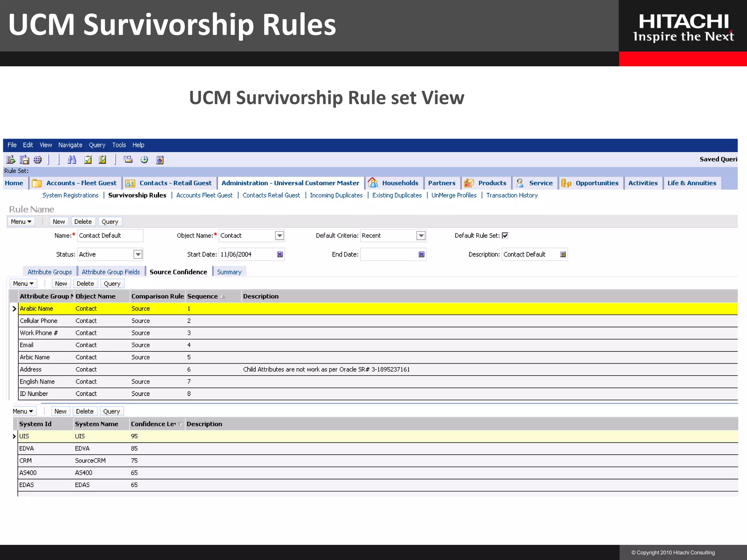The height and width of the screenshot is (560, 747).
Task: Open the Rule Name Menu dropdown
Action: 21,222
